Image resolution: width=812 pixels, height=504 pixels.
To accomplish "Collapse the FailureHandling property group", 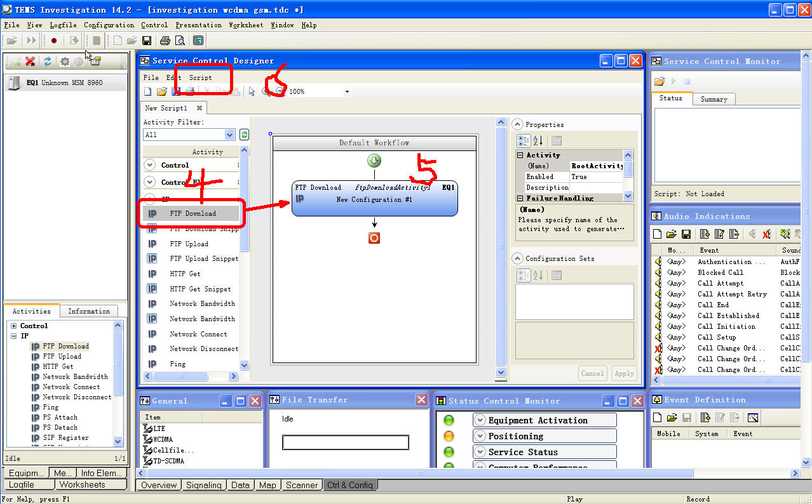I will pyautogui.click(x=520, y=198).
